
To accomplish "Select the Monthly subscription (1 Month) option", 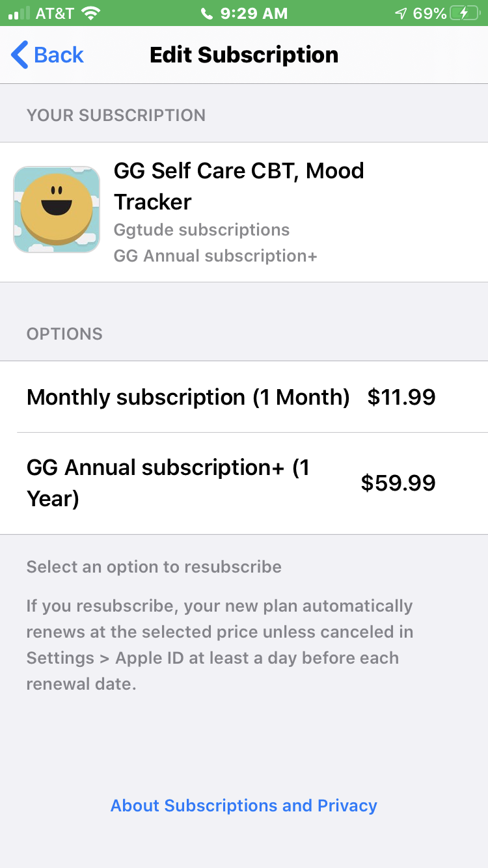I will tap(188, 397).
